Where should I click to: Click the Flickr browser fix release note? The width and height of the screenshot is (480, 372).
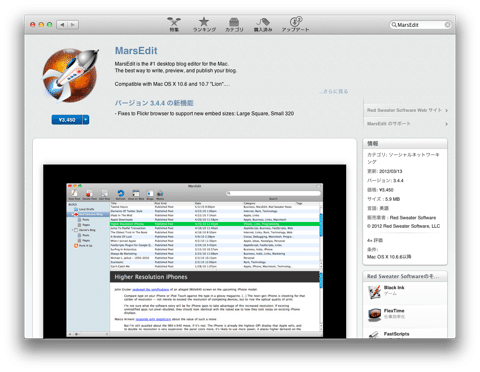coord(204,113)
